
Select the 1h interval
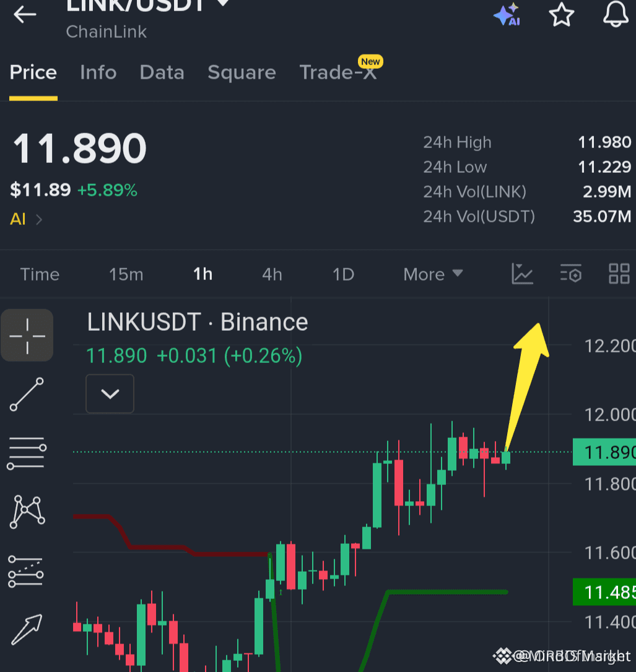(x=203, y=274)
